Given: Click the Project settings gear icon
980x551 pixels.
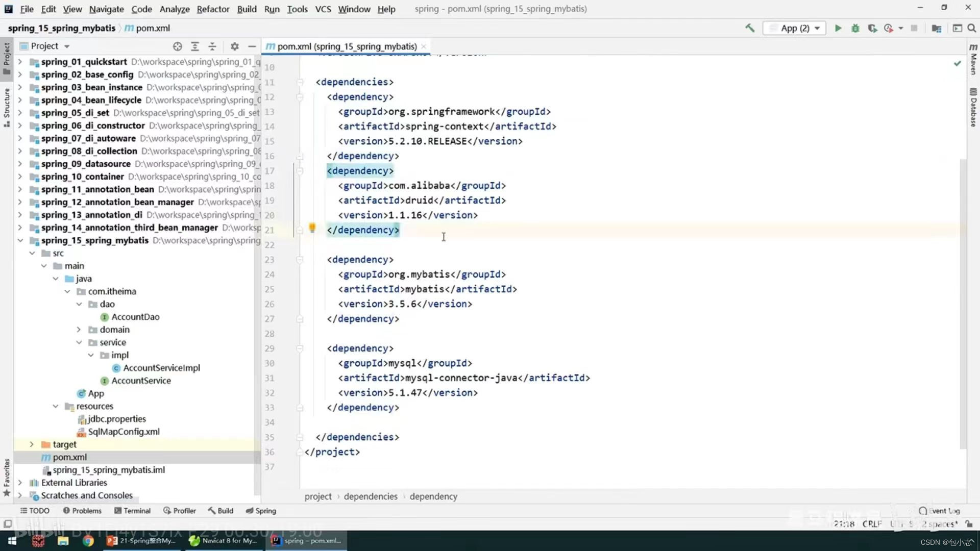Looking at the screenshot, I should (234, 46).
